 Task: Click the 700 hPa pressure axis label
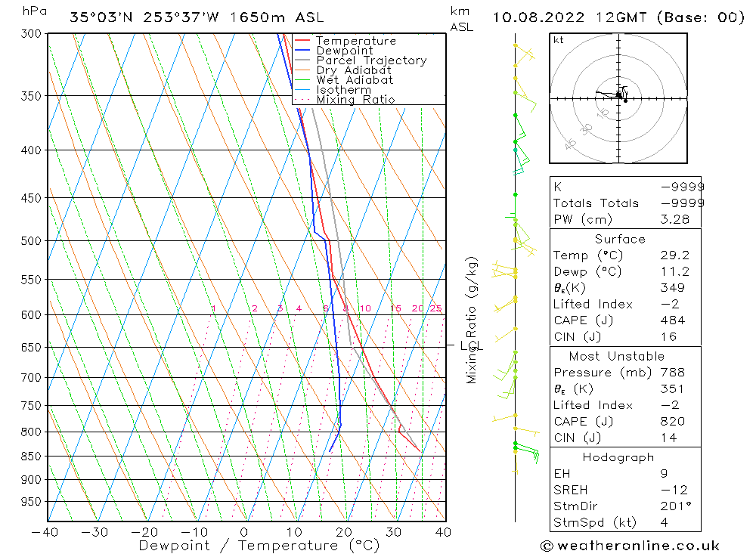point(31,378)
